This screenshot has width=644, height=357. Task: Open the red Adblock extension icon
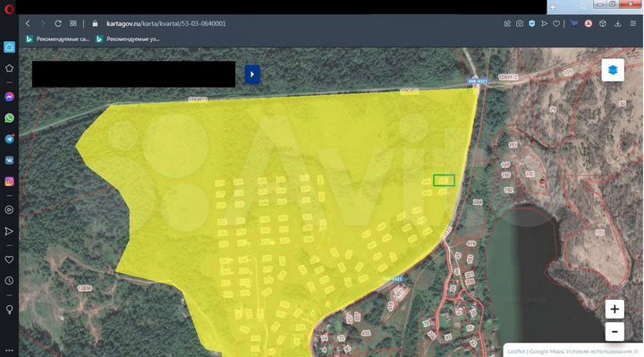click(x=589, y=23)
